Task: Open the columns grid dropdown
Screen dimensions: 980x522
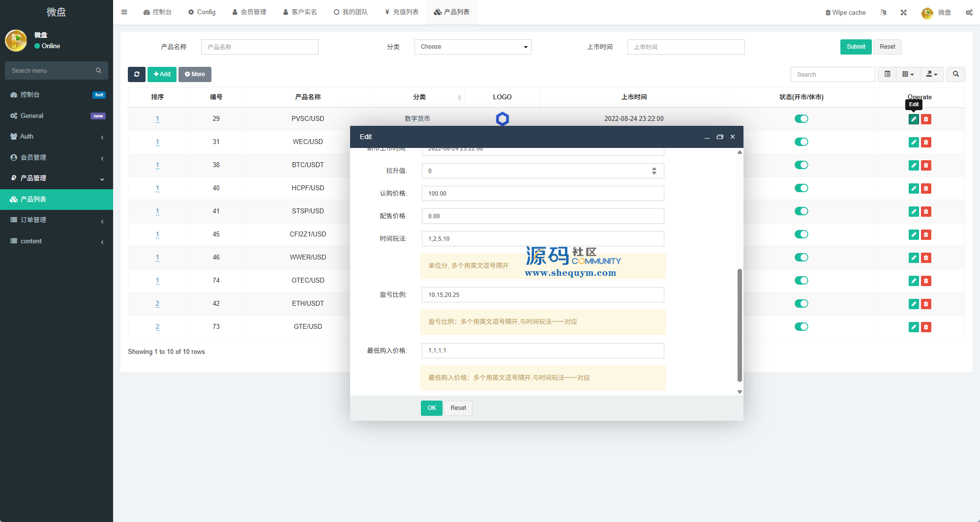Action: click(908, 74)
